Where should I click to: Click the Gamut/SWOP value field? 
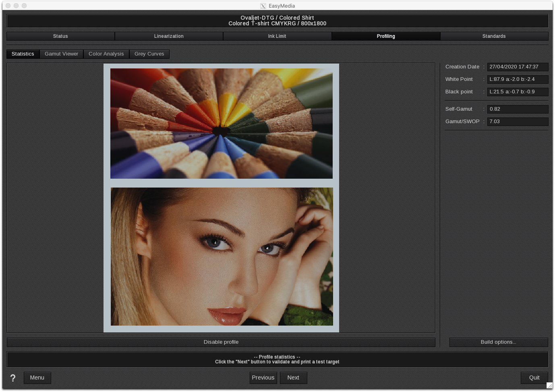pos(517,122)
